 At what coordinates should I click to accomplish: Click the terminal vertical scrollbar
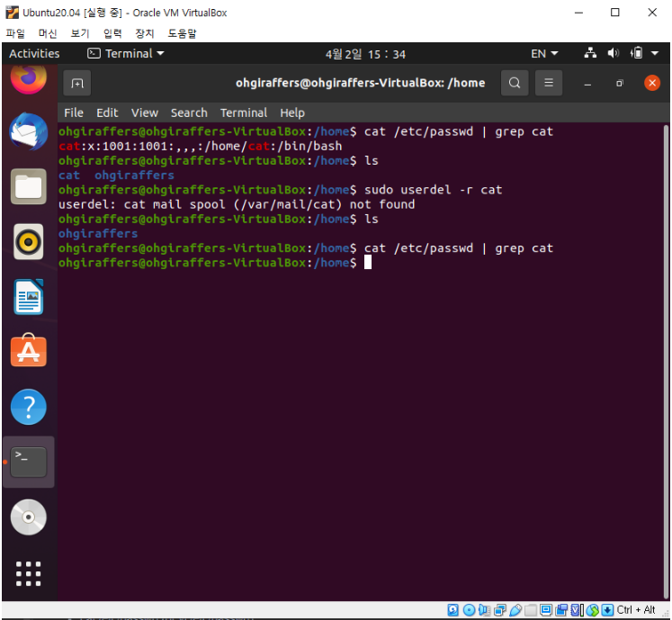click(x=666, y=360)
